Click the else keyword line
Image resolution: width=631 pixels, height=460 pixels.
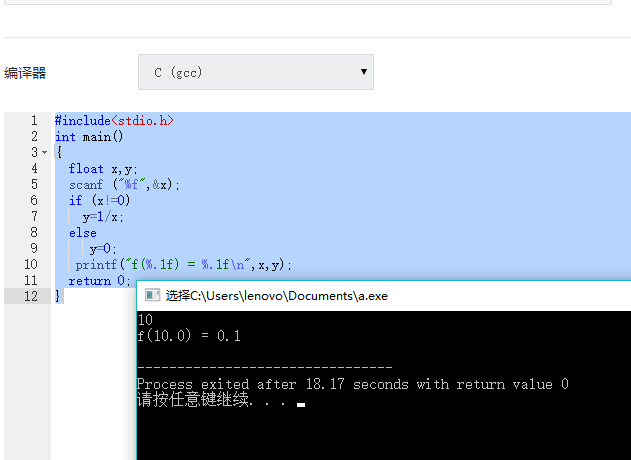[82, 233]
